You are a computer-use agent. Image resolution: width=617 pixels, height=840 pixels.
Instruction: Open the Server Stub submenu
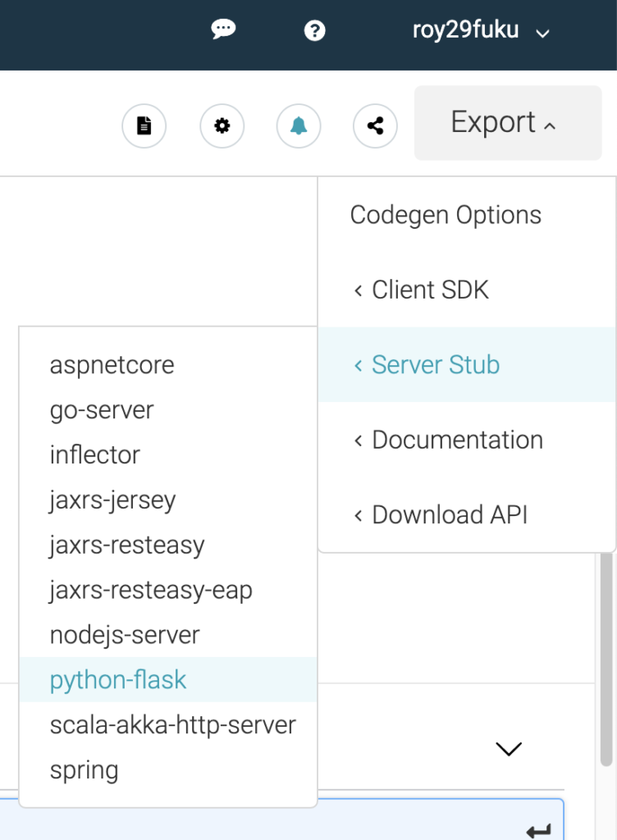[467, 365]
